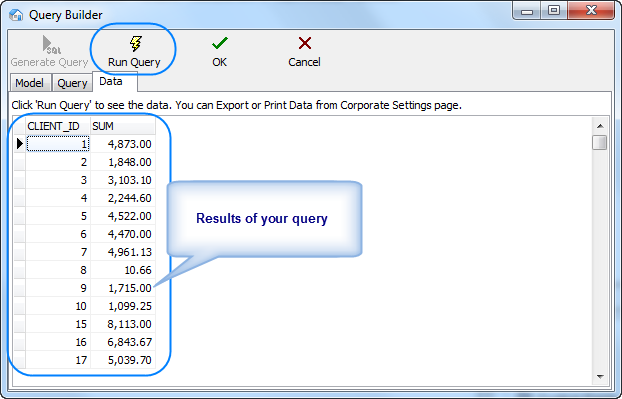Click the Query Builder title bar icon
The height and width of the screenshot is (399, 622).
click(x=16, y=15)
